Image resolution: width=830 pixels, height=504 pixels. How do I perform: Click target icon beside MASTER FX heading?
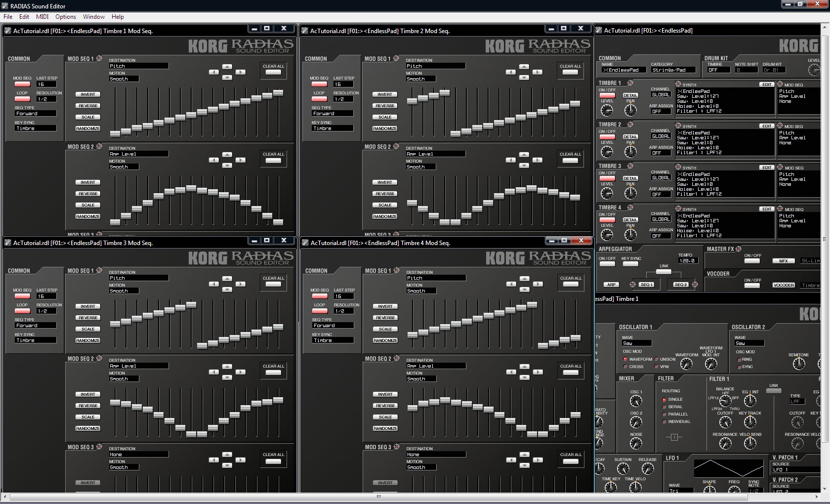(739, 249)
